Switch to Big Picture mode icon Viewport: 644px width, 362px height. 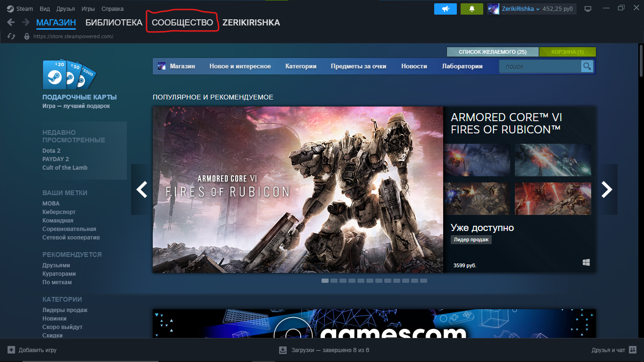click(588, 8)
